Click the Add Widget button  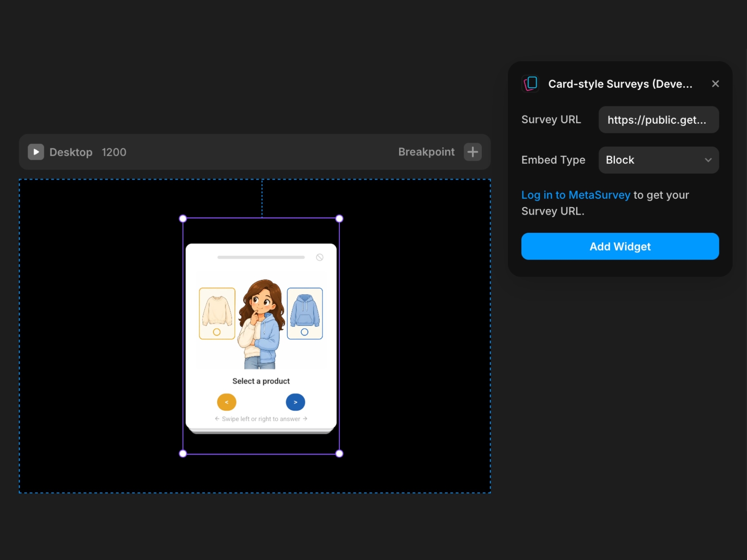pos(620,246)
